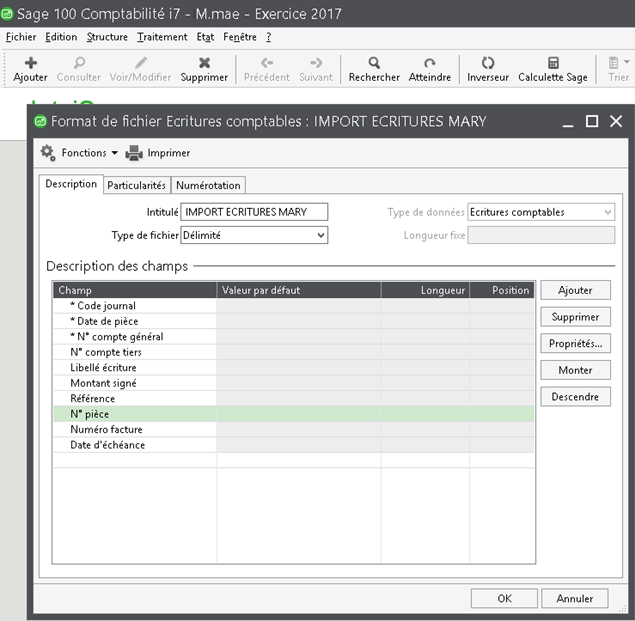Screen dimensions: 635x621
Task: Click the Fonctions gear icon
Action: click(48, 153)
